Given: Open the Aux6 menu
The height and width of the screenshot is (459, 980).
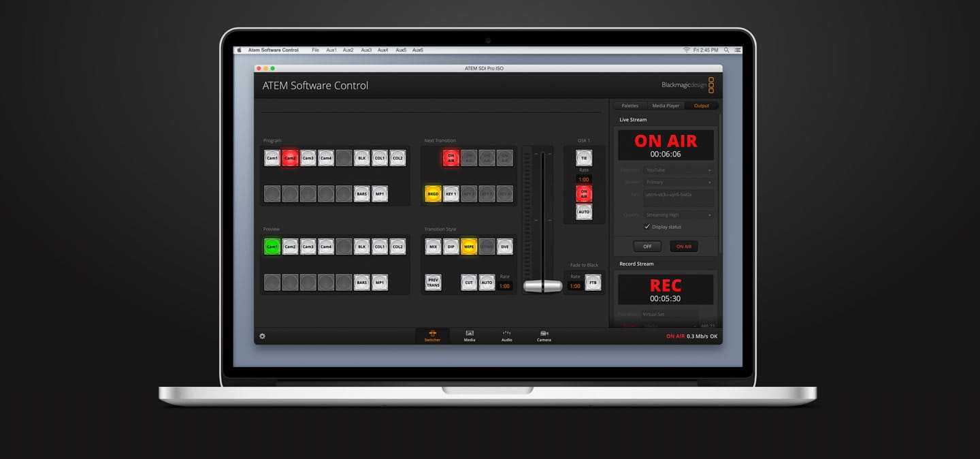Looking at the screenshot, I should click(418, 50).
